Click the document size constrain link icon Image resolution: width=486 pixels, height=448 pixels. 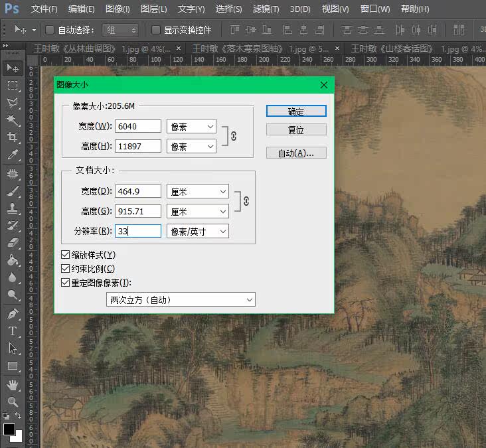click(x=246, y=201)
